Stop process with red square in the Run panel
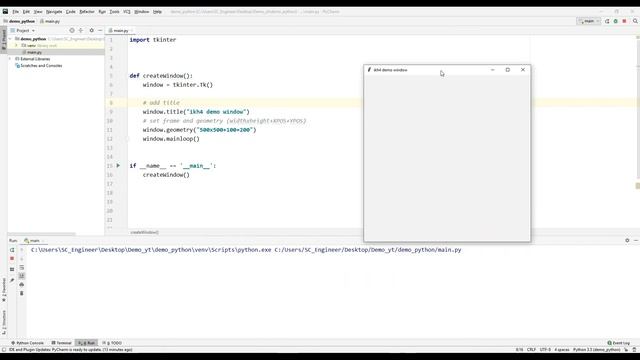The height and width of the screenshot is (360, 640). pos(12,259)
